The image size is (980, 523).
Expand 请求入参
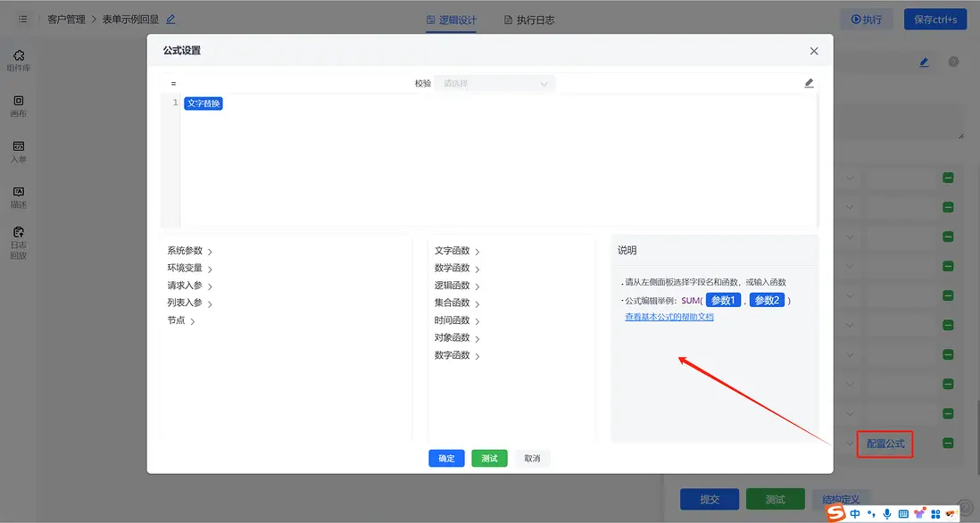tap(189, 286)
